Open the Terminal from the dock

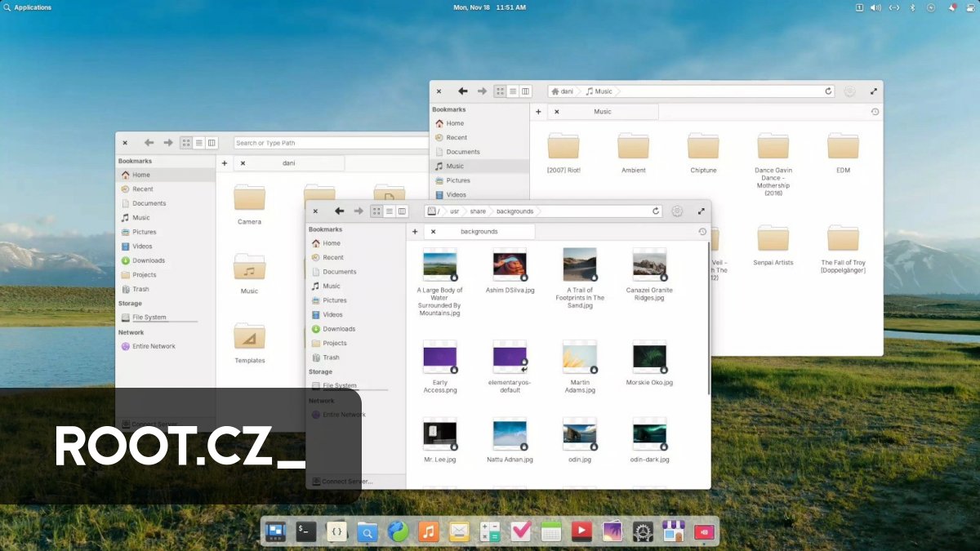click(x=305, y=531)
